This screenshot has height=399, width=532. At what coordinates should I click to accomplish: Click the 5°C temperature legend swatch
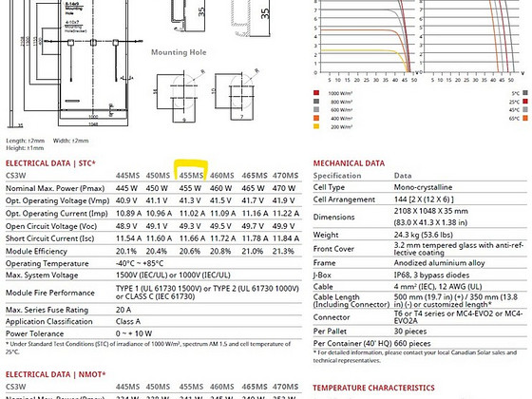[x=525, y=93]
